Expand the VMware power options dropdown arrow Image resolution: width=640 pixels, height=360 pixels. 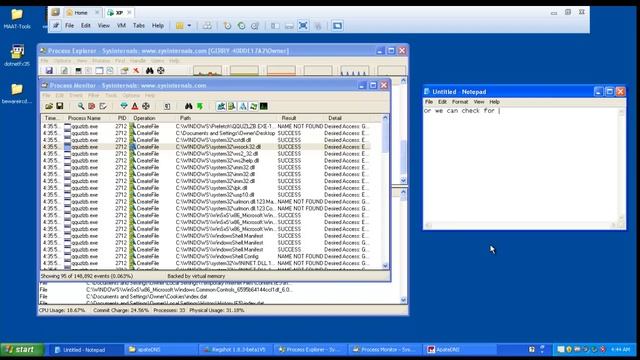tap(189, 26)
